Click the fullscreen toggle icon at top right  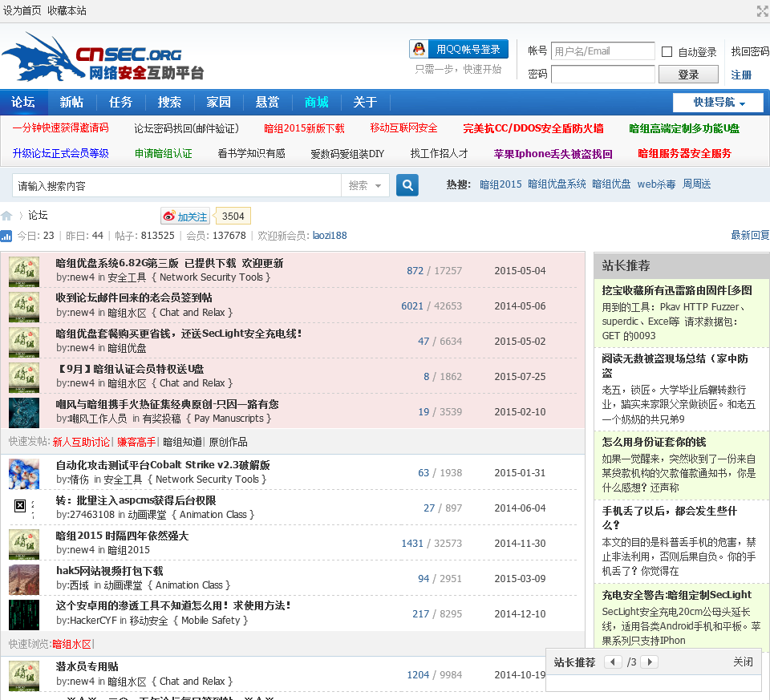point(762,10)
